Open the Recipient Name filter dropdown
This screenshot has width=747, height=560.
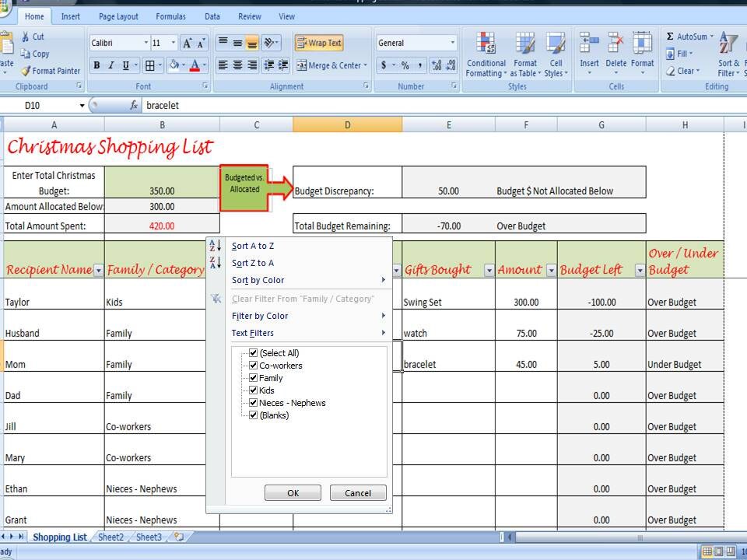pyautogui.click(x=98, y=271)
